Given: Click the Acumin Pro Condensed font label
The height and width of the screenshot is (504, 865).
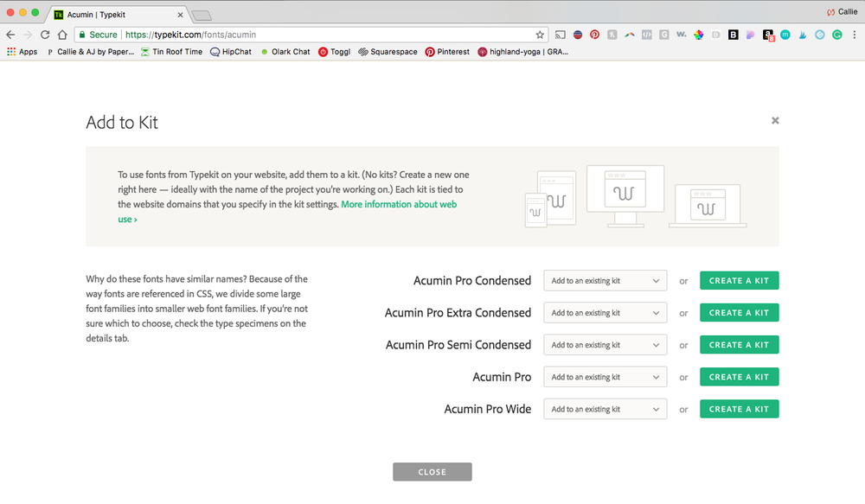Looking at the screenshot, I should click(x=472, y=281).
